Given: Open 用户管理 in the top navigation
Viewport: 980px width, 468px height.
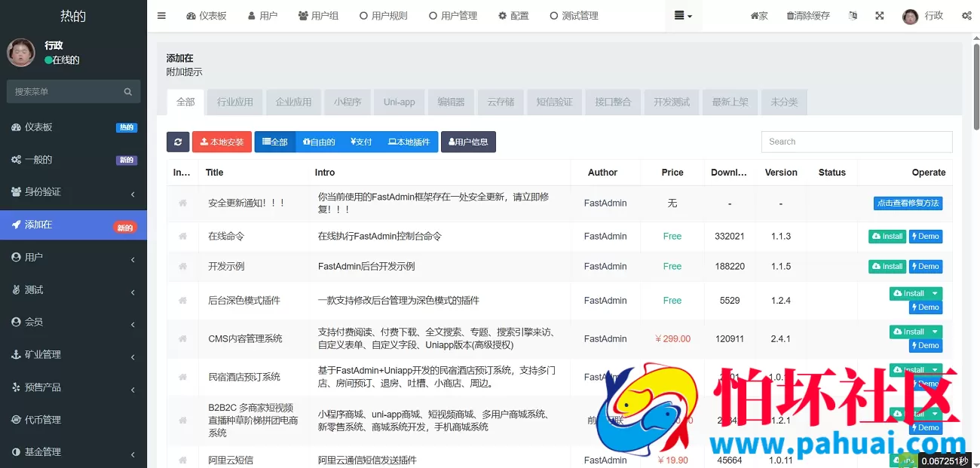Looking at the screenshot, I should pyautogui.click(x=453, y=16).
